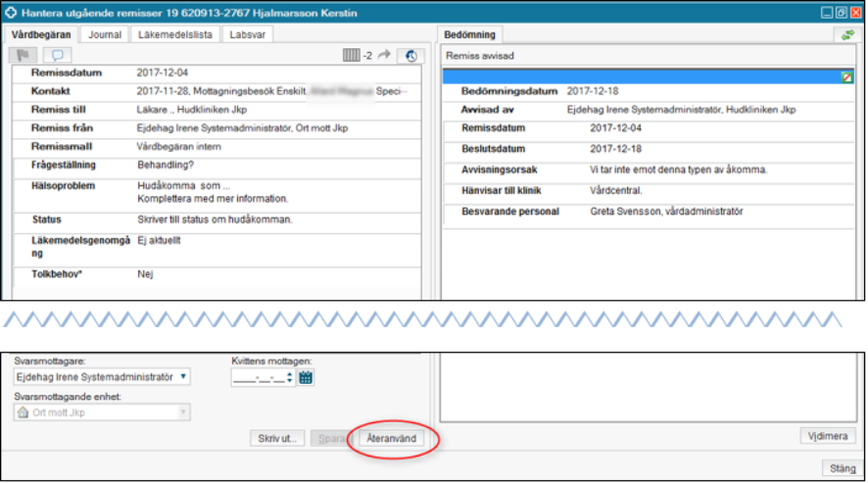Expand the Svarsmottagande enhet dropdown
868x483 pixels.
[183, 413]
